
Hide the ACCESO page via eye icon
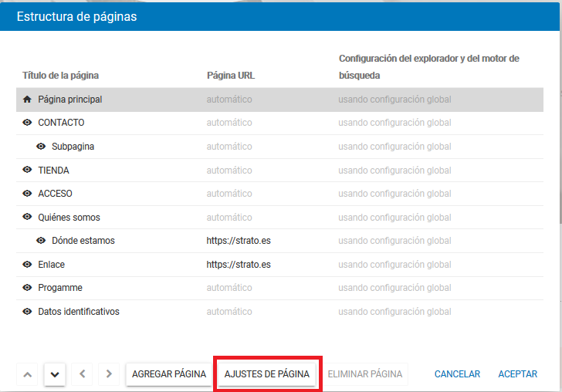coord(27,194)
